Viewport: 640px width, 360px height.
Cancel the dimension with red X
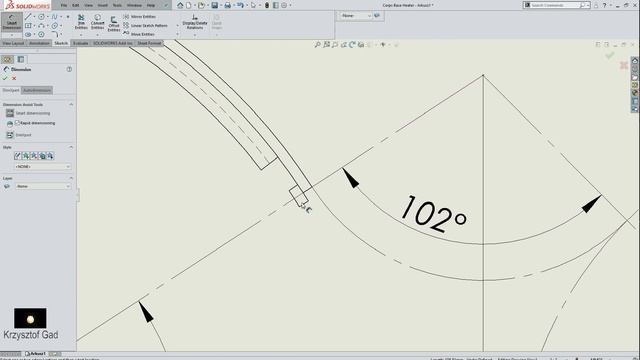tap(14, 78)
